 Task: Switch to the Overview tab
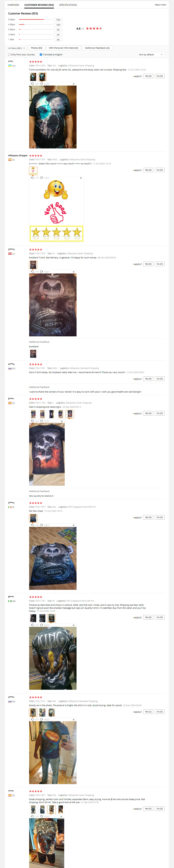tap(13, 5)
